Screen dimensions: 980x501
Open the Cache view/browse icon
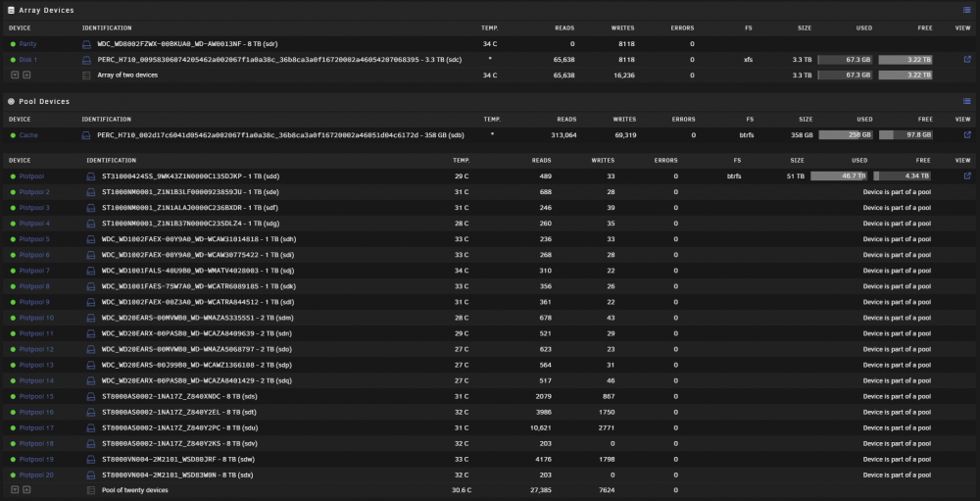coord(967,135)
